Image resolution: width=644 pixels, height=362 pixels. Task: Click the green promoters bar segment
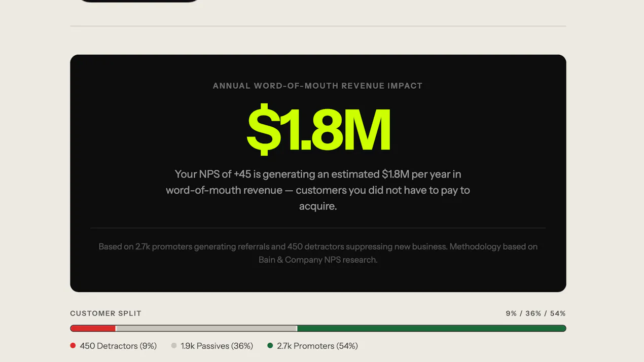(x=432, y=329)
